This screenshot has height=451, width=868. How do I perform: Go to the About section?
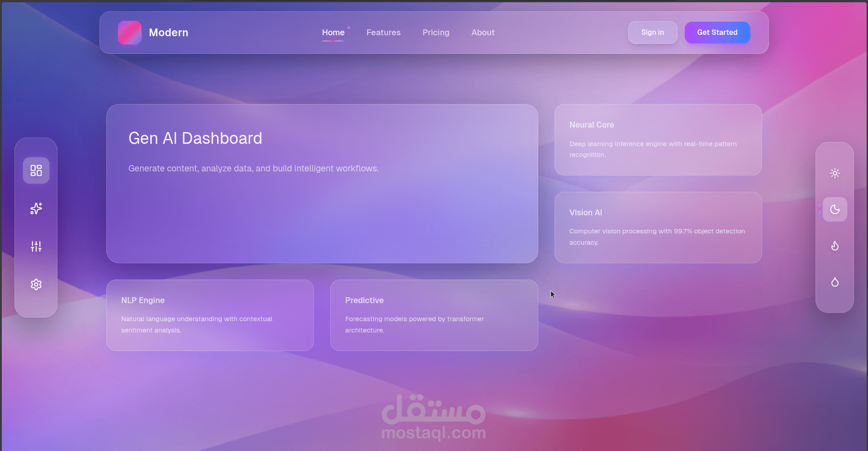[x=483, y=32]
